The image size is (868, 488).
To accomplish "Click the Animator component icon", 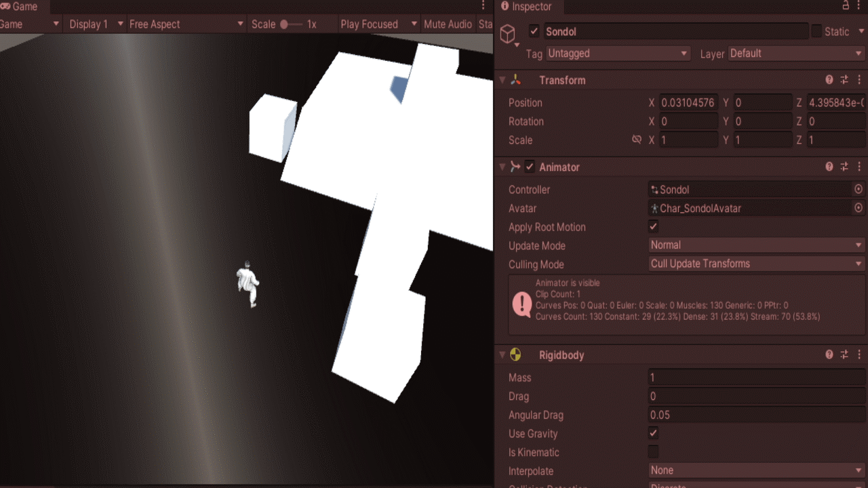I will click(x=515, y=167).
